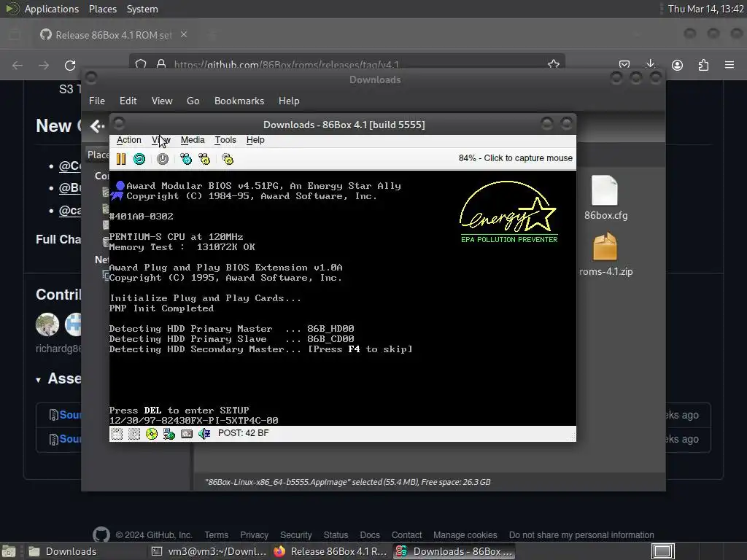Collapse the Assets section triangle on GitHub
The image size is (747, 560).
coord(38,379)
